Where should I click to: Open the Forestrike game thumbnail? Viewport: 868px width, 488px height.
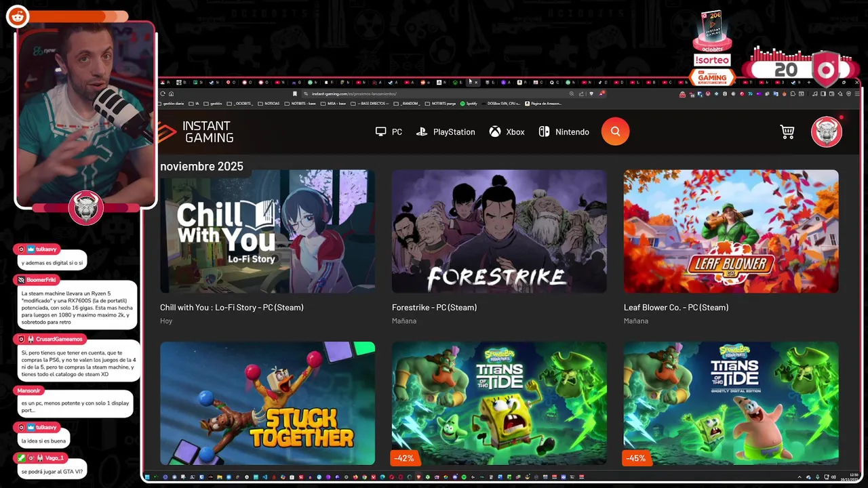point(499,231)
